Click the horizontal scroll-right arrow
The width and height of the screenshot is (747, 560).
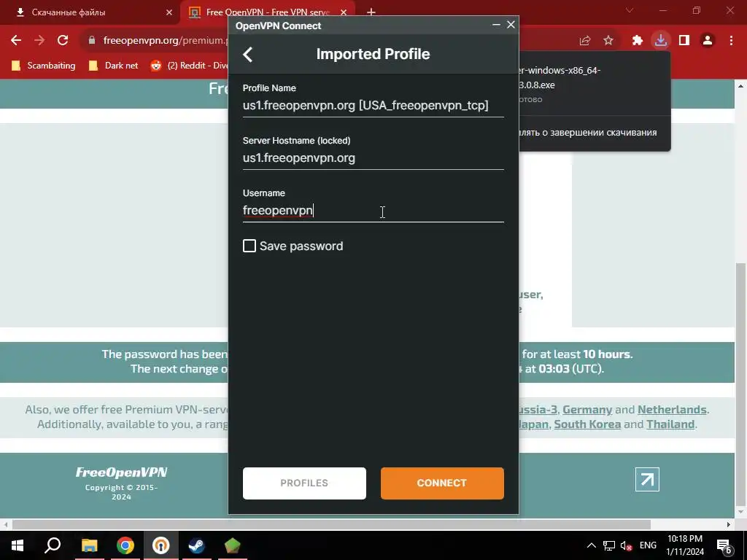[x=729, y=525]
